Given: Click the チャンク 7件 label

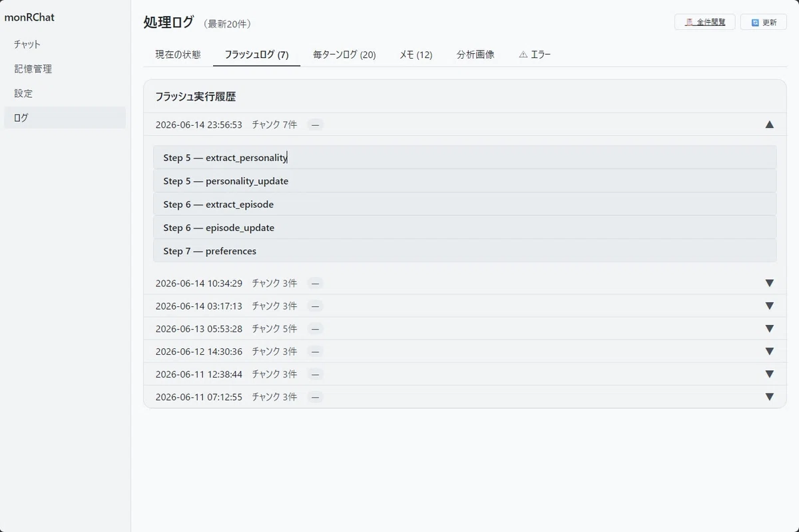Looking at the screenshot, I should pyautogui.click(x=274, y=125).
